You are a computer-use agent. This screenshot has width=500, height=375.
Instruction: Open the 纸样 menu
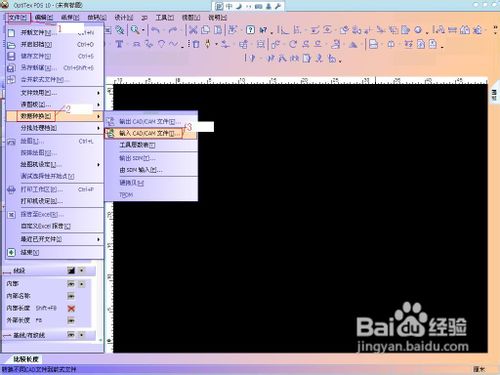70,18
